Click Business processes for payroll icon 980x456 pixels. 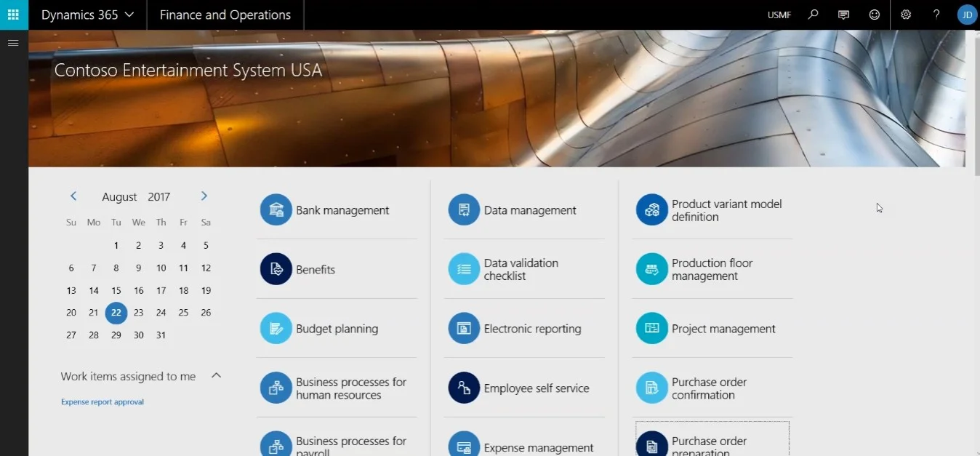pos(276,444)
